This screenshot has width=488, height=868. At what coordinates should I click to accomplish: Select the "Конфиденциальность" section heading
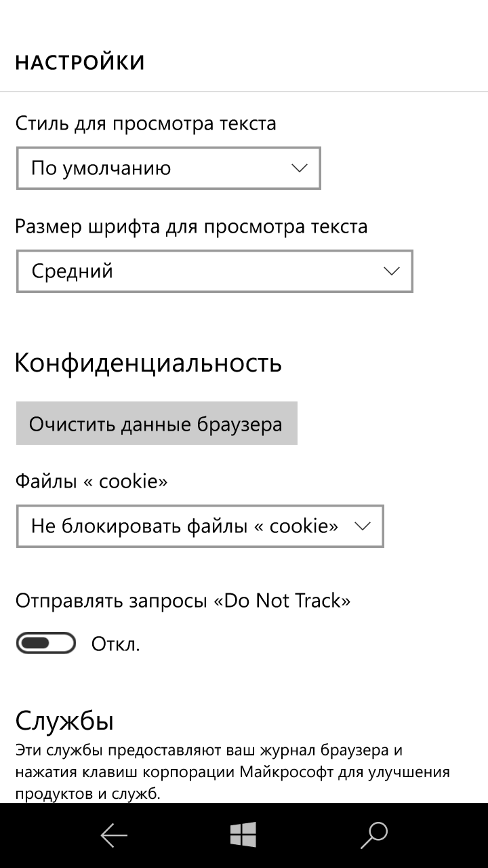[x=148, y=363]
